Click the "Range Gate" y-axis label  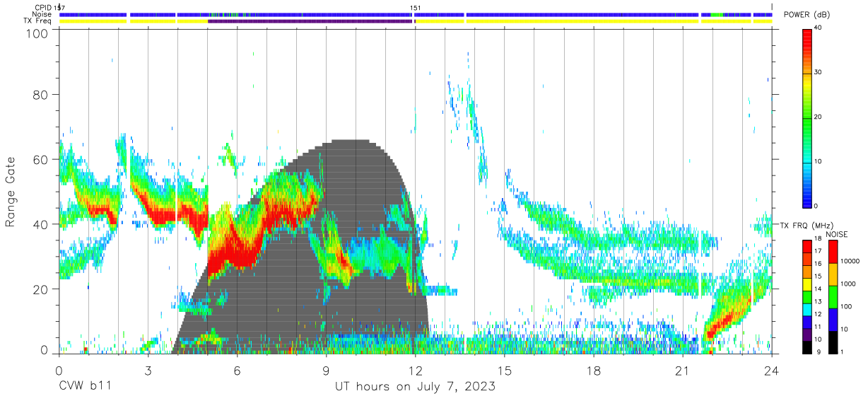(11, 193)
